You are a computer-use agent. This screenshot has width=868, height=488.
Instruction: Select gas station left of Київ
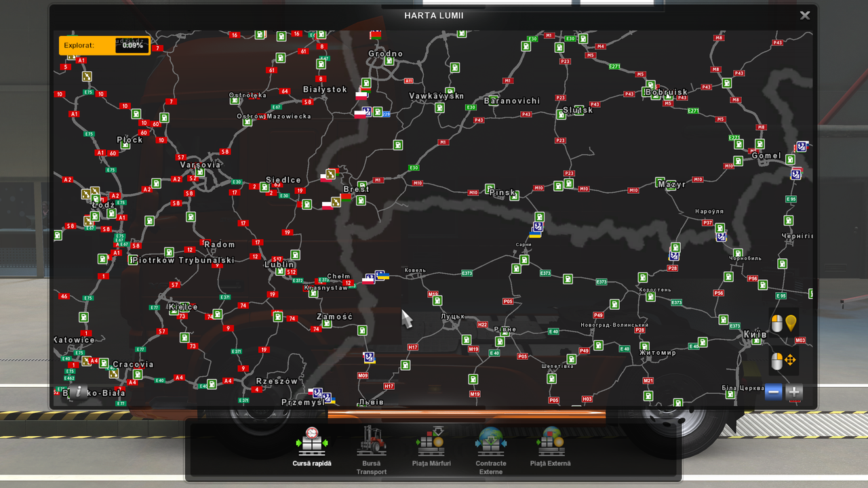[724, 319]
